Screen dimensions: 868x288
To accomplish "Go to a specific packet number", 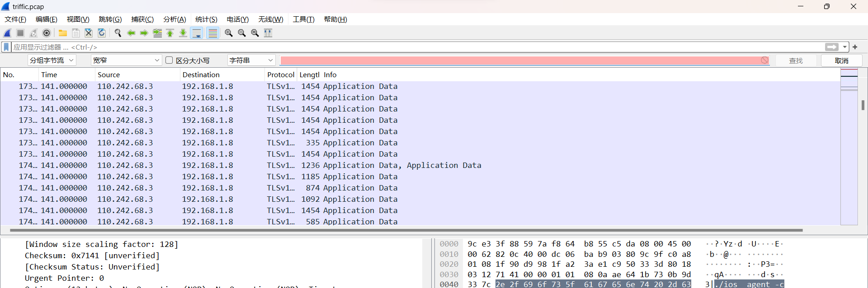I will pyautogui.click(x=157, y=33).
